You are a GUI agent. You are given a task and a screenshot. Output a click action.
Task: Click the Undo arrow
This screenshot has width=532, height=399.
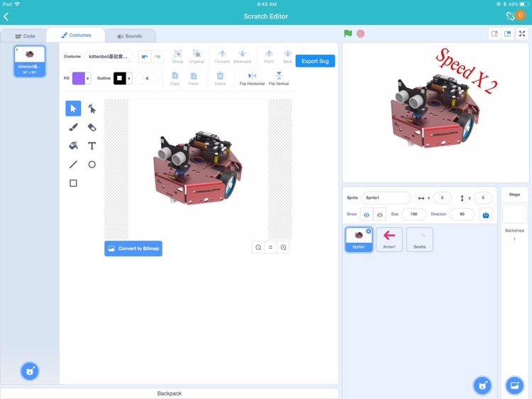(145, 57)
